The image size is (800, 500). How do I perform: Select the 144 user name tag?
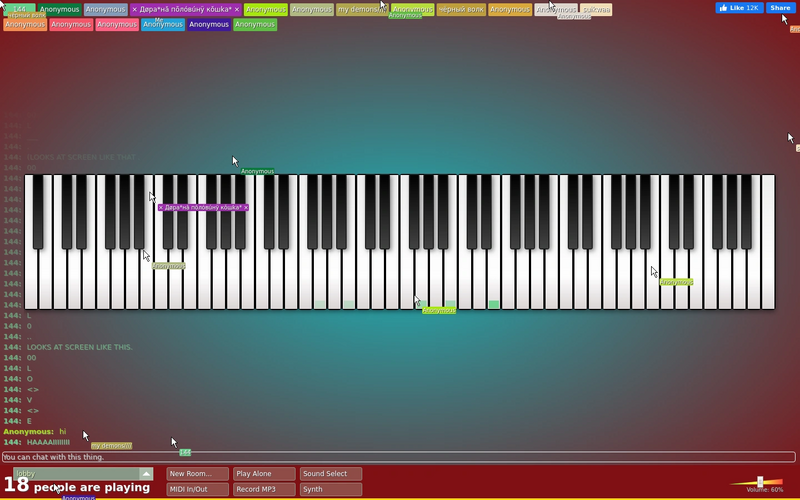[x=19, y=10]
